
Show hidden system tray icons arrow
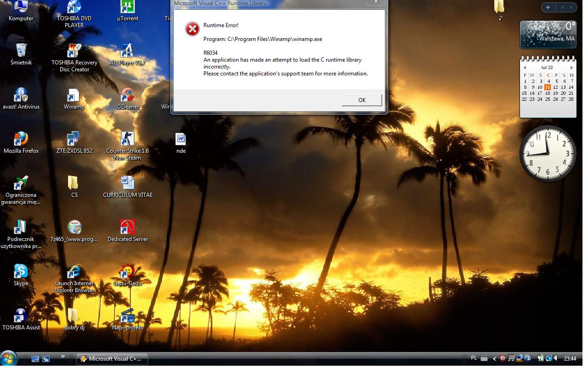coord(494,359)
